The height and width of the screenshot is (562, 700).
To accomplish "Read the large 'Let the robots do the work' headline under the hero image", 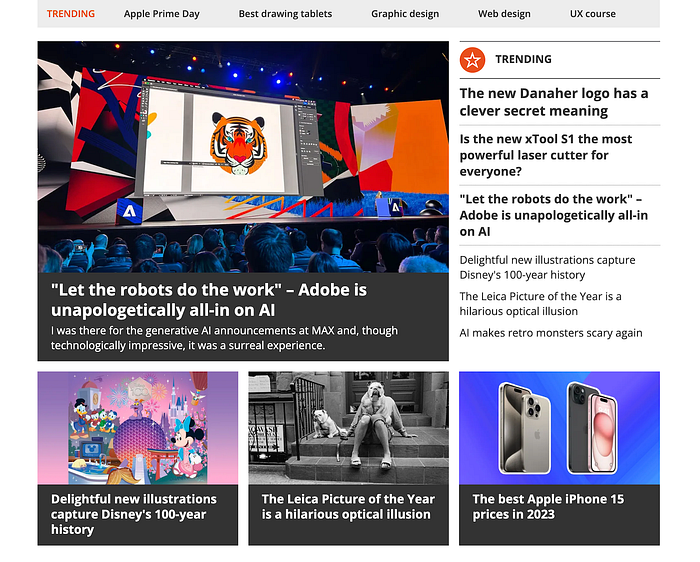I will [208, 300].
